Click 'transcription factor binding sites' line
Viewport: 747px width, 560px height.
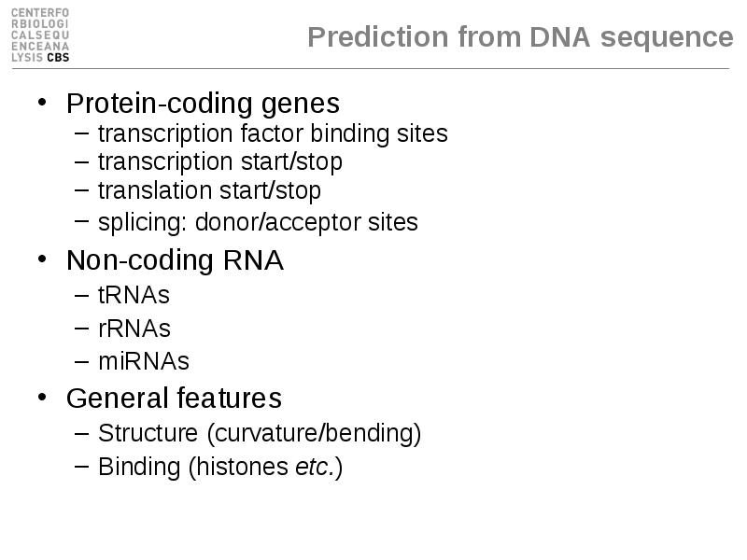273,133
